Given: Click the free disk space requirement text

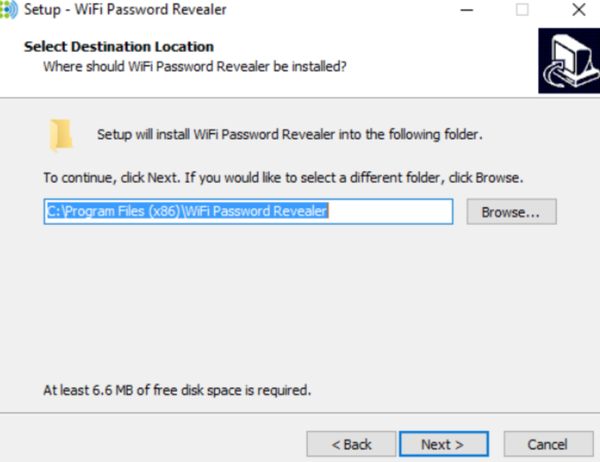Looking at the screenshot, I should pyautogui.click(x=177, y=390).
